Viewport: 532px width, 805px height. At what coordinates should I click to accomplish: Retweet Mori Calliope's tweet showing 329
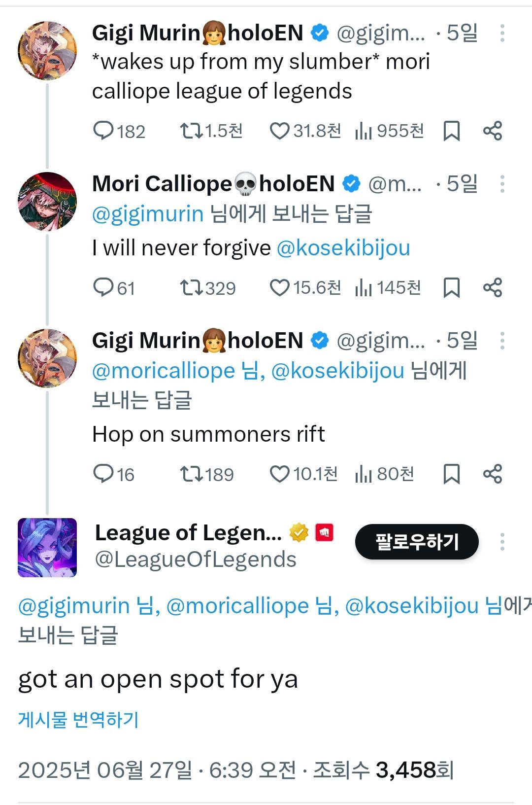pyautogui.click(x=190, y=287)
